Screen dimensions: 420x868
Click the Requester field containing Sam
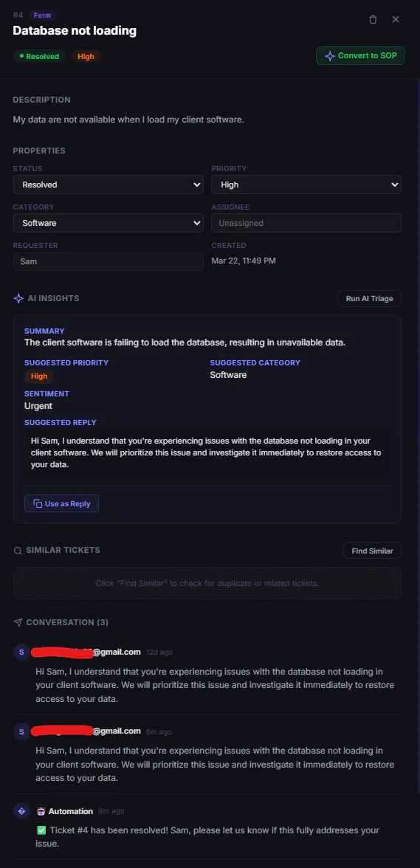(109, 261)
